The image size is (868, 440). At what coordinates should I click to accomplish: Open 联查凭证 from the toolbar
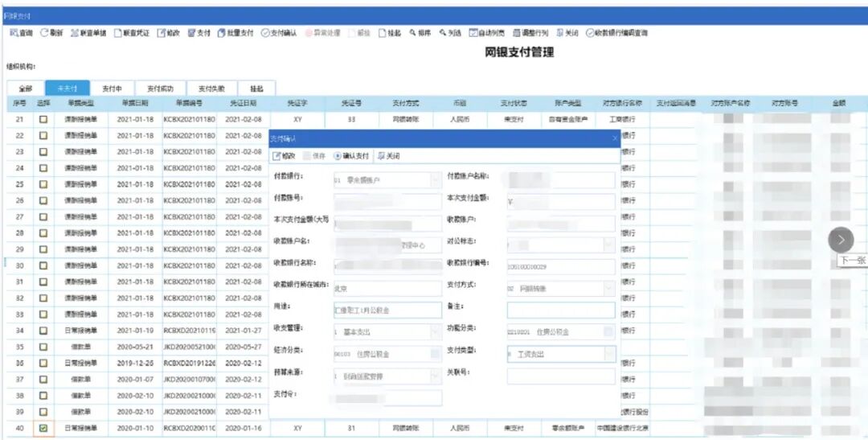131,33
